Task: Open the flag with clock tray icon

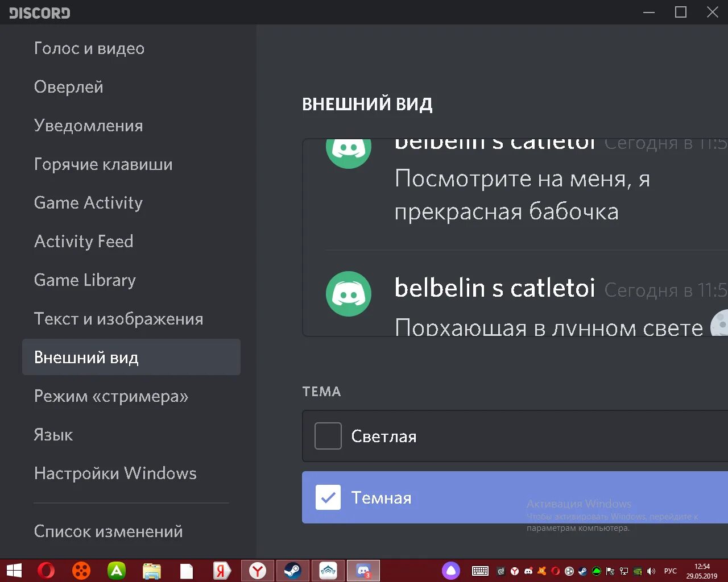Action: coord(610,571)
